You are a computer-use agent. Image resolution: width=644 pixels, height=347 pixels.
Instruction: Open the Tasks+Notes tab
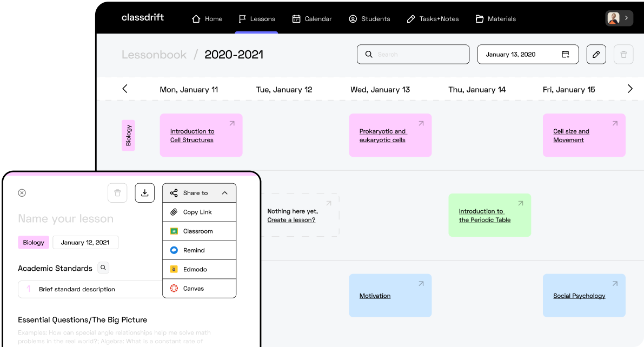[x=433, y=19]
